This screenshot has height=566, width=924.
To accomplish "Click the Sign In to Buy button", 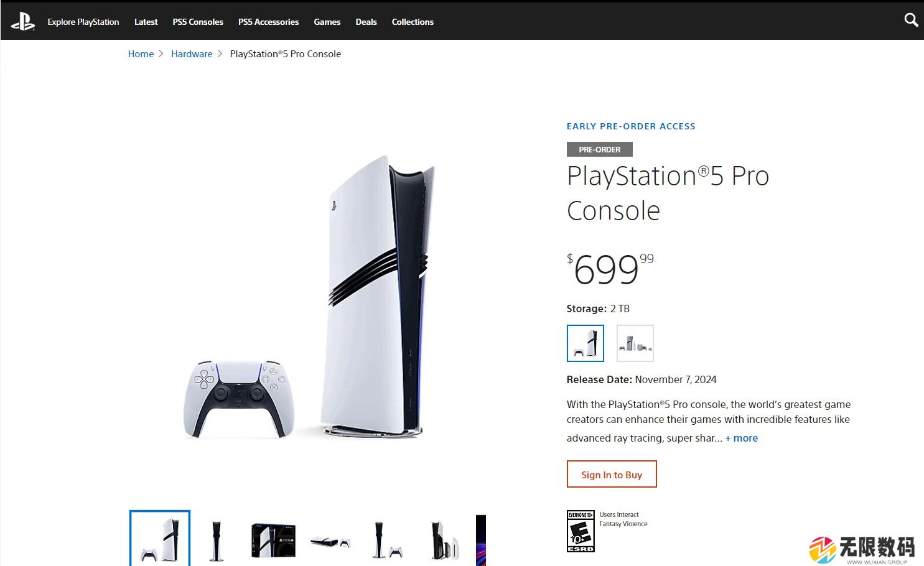I will coord(612,474).
